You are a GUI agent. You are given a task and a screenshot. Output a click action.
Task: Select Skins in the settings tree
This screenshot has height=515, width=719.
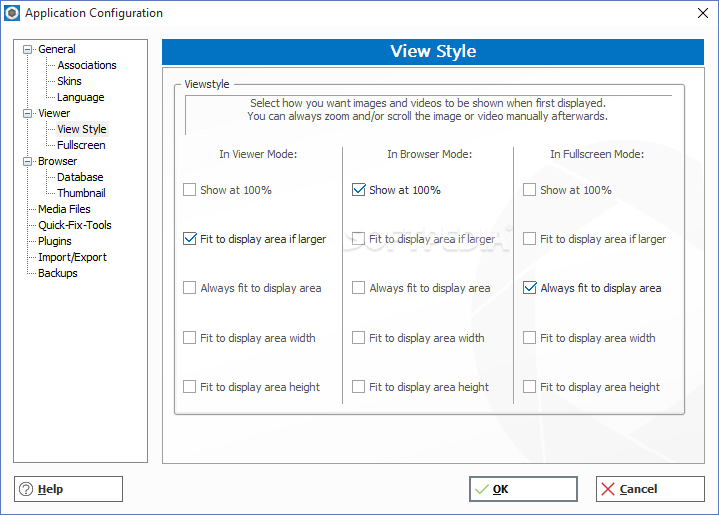click(69, 81)
